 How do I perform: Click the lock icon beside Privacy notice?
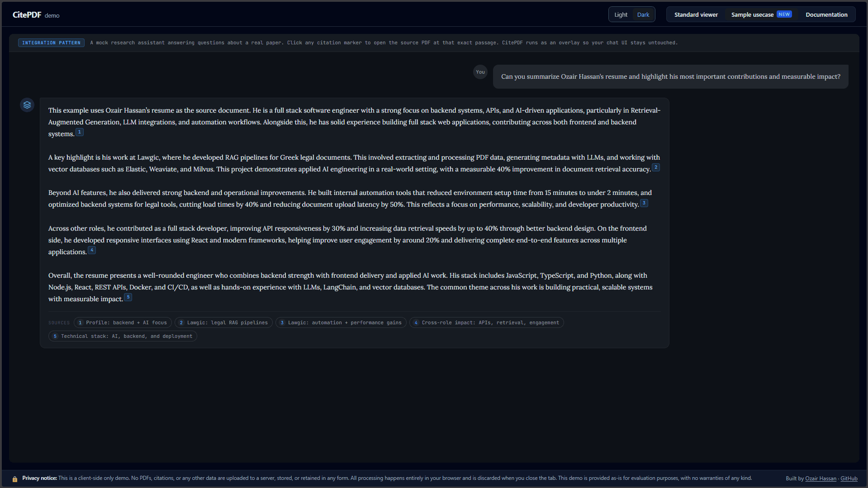15,479
